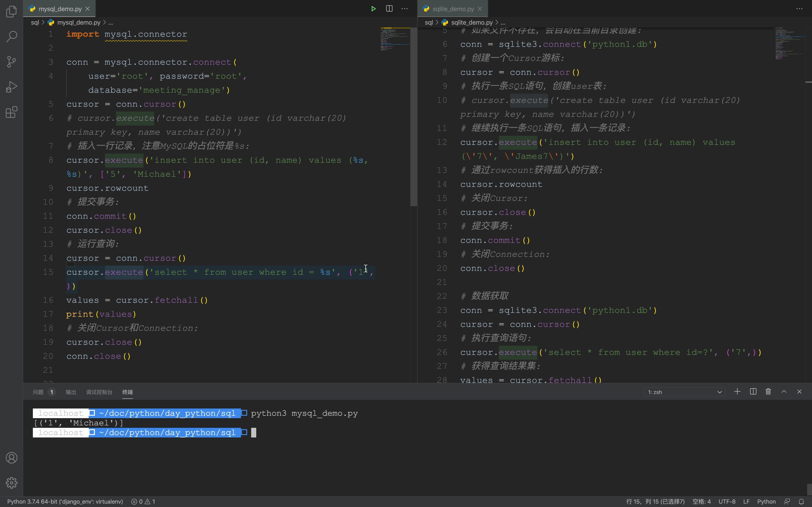812x507 pixels.
Task: Open the Python language mode selector
Action: click(767, 501)
